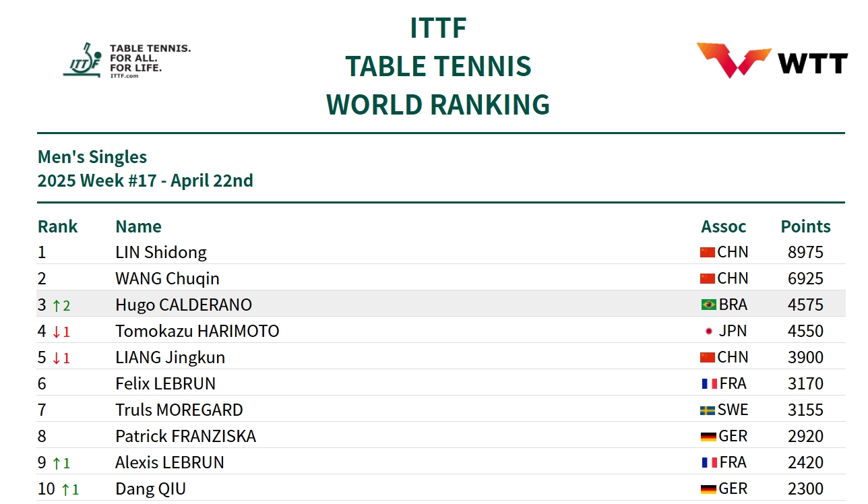Click the Points column header
The image size is (868, 504).
(805, 226)
